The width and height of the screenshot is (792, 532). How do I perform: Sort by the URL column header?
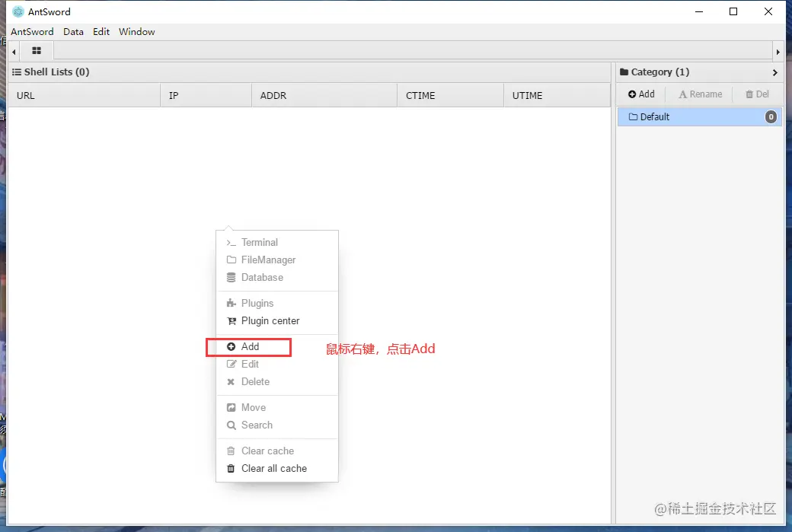click(84, 95)
